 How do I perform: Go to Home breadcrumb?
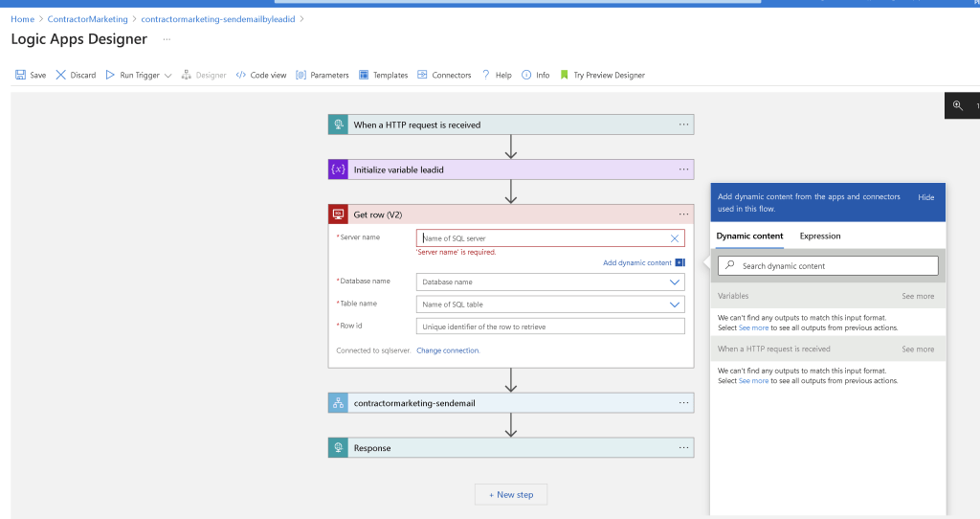pyautogui.click(x=23, y=19)
